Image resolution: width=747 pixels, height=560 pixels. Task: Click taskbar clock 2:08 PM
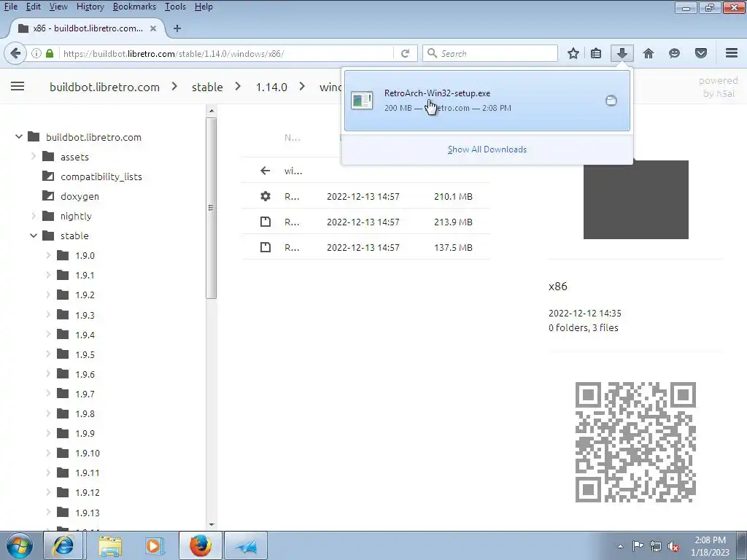coord(710,546)
